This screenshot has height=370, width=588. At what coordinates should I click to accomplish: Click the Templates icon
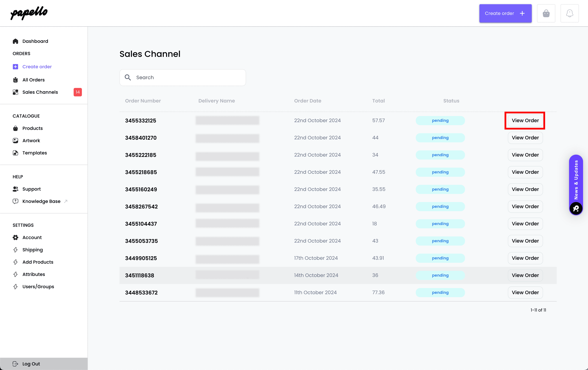(x=15, y=153)
